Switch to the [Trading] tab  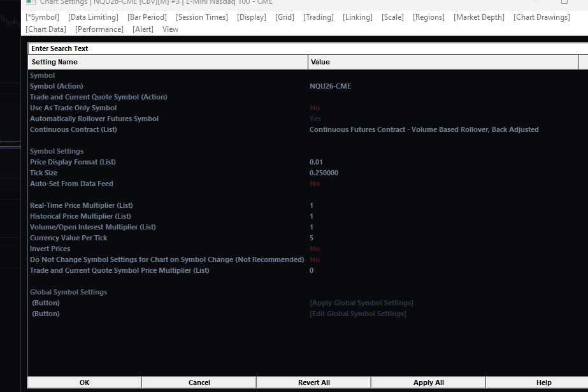pyautogui.click(x=319, y=17)
